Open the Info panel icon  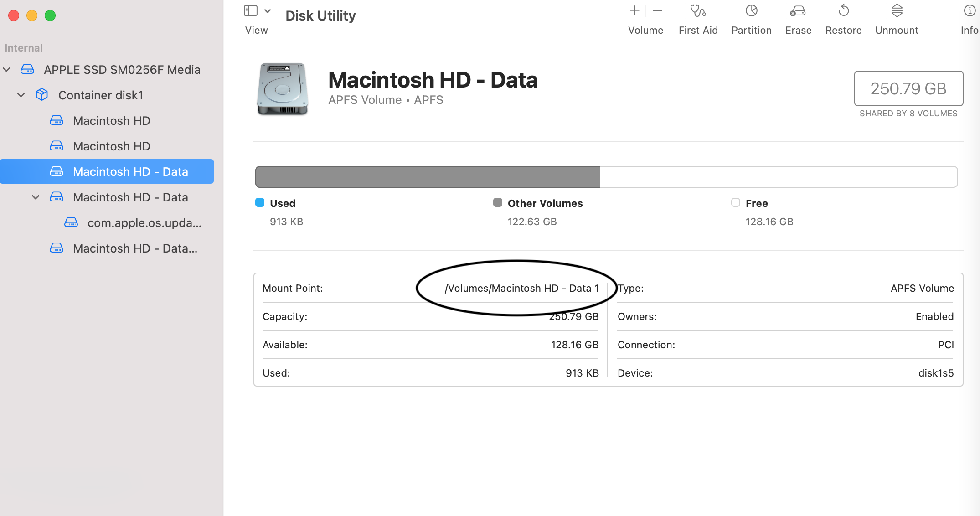(970, 11)
